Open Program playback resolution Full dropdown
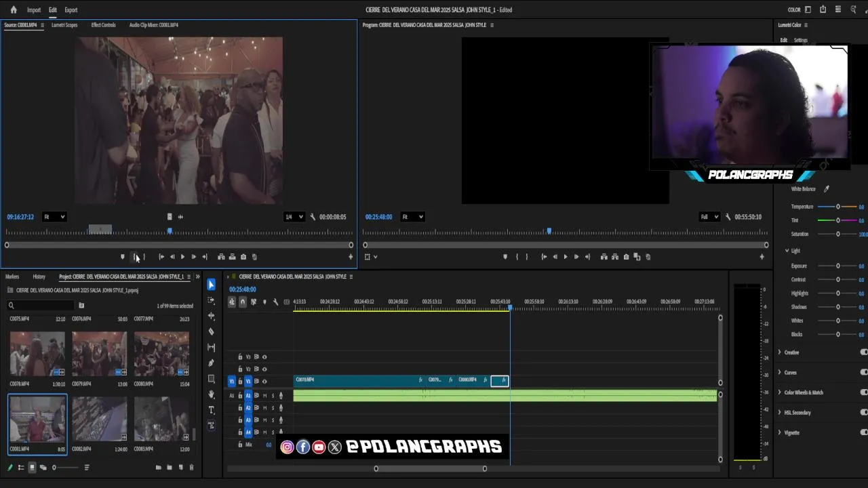This screenshot has width=868, height=488. coord(709,217)
